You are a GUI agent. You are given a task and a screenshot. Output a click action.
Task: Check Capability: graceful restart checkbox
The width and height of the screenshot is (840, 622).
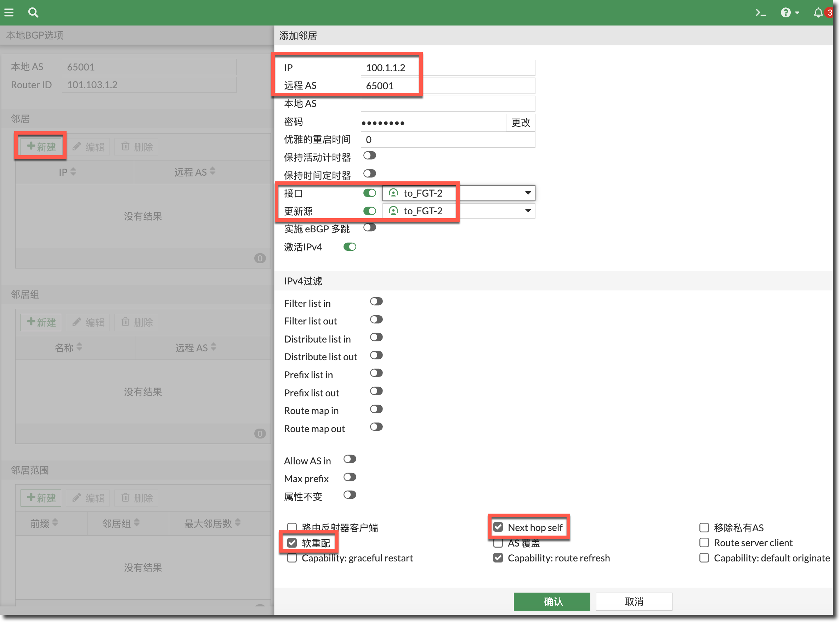point(292,558)
